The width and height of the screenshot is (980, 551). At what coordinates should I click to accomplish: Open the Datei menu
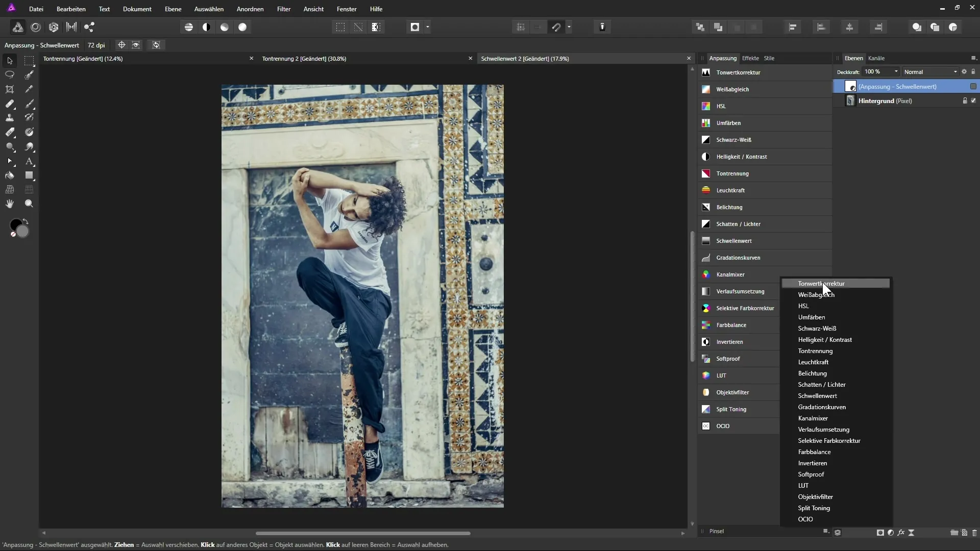pyautogui.click(x=36, y=9)
